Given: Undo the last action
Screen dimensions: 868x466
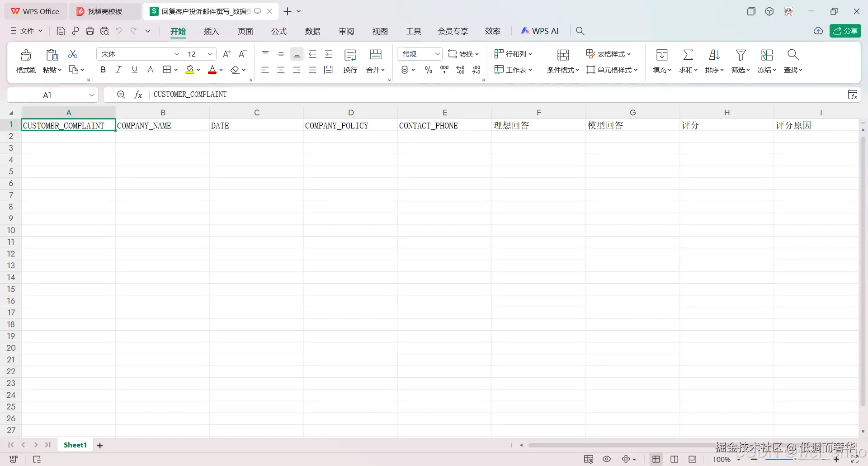Looking at the screenshot, I should point(119,31).
